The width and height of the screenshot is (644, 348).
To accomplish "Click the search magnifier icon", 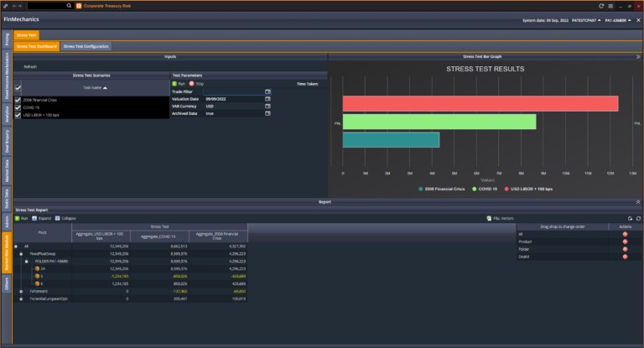I will pyautogui.click(x=69, y=6).
